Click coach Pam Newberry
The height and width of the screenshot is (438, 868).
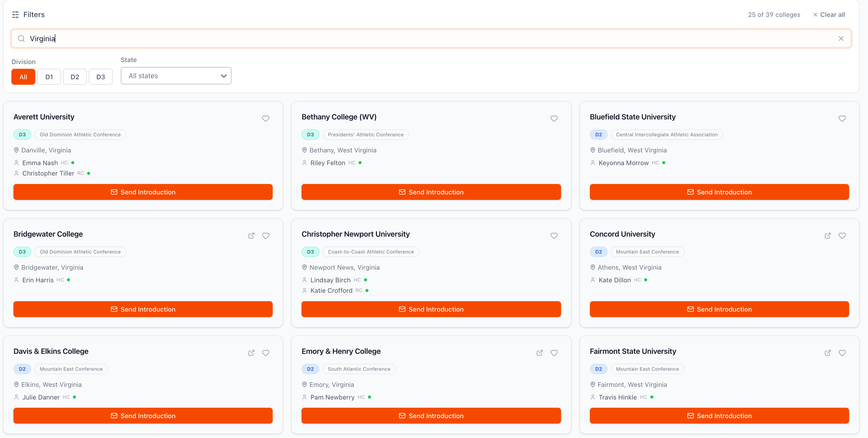(x=332, y=397)
